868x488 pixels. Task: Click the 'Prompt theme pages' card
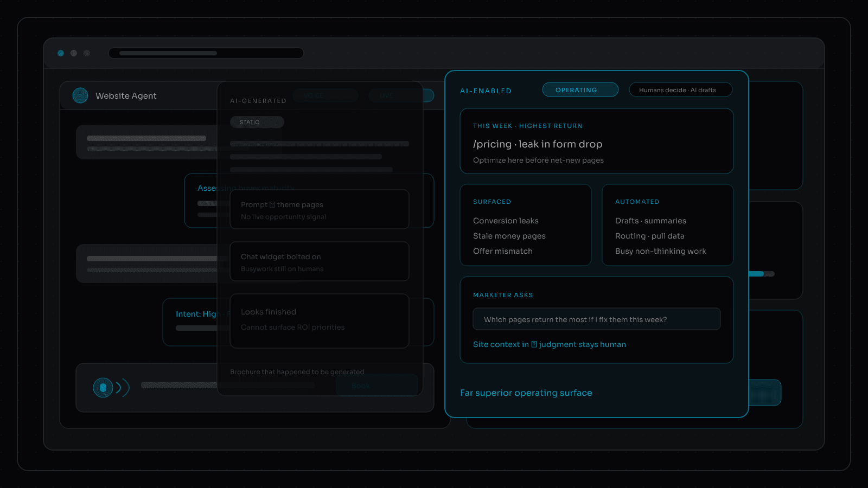tap(320, 209)
